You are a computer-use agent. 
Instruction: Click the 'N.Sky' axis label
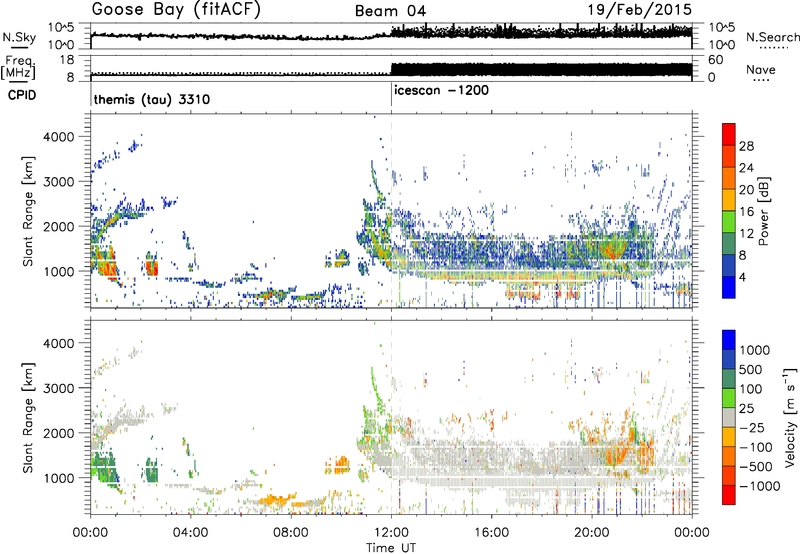(x=19, y=37)
